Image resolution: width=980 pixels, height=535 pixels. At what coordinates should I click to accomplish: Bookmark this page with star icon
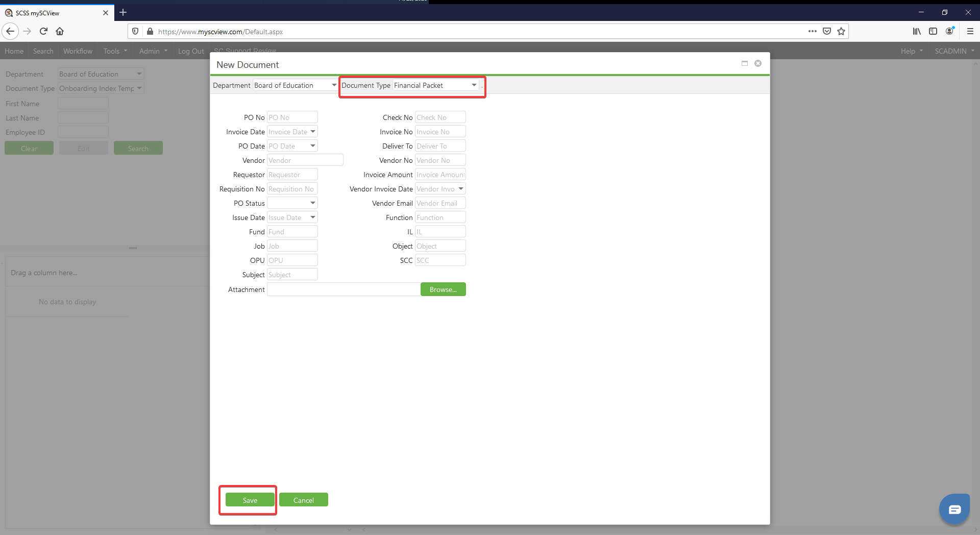(841, 31)
